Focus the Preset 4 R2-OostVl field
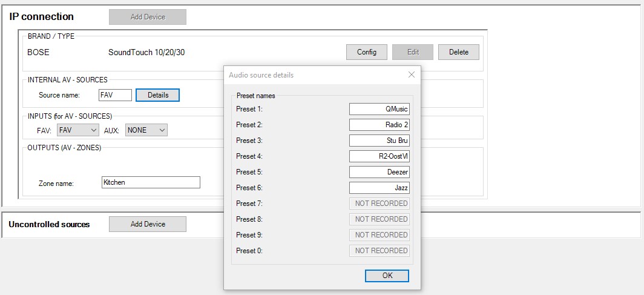 (x=379, y=156)
